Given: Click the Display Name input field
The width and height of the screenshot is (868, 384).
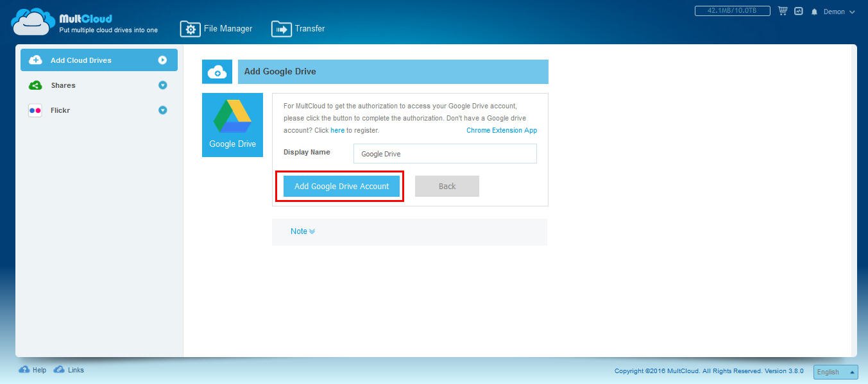Looking at the screenshot, I should [445, 154].
